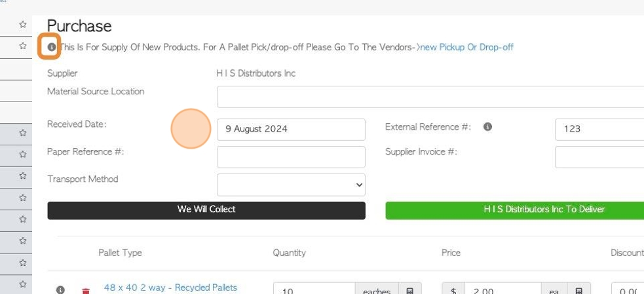
Task: Click the Paper Reference # input field
Action: click(291, 157)
